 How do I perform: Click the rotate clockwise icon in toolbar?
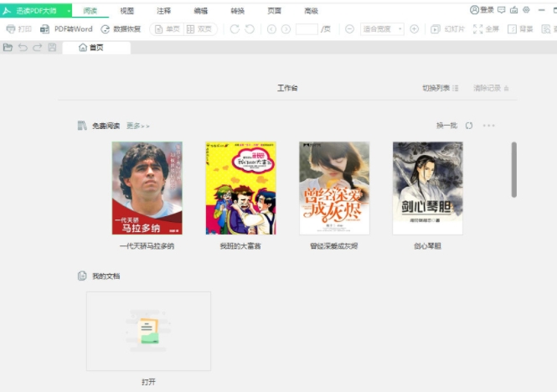(235, 29)
